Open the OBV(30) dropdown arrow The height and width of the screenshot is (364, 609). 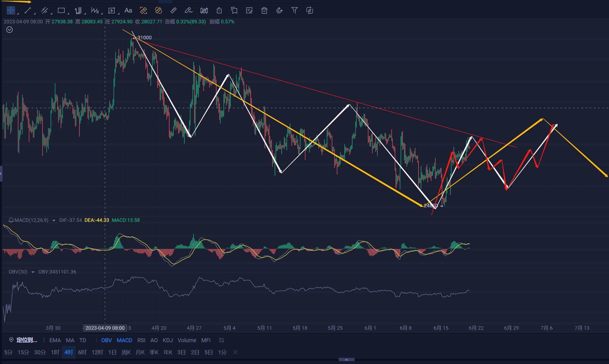point(33,272)
